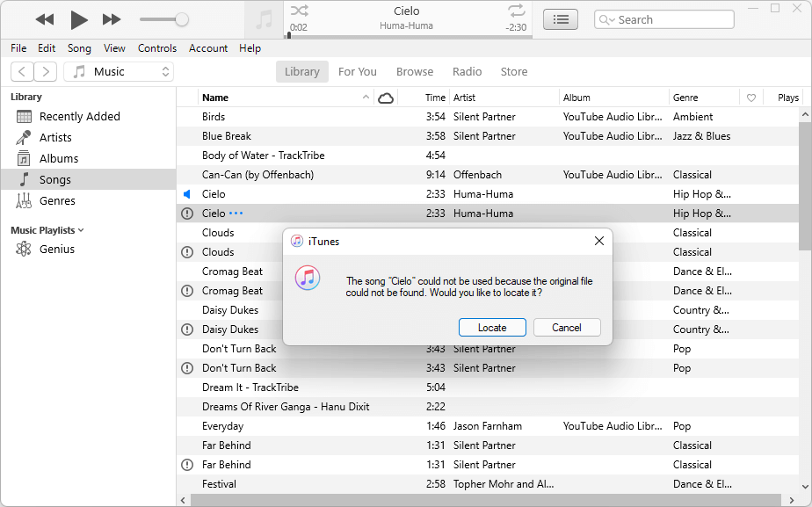Switch to the Library tab
Image resolution: width=812 pixels, height=507 pixels.
click(302, 71)
